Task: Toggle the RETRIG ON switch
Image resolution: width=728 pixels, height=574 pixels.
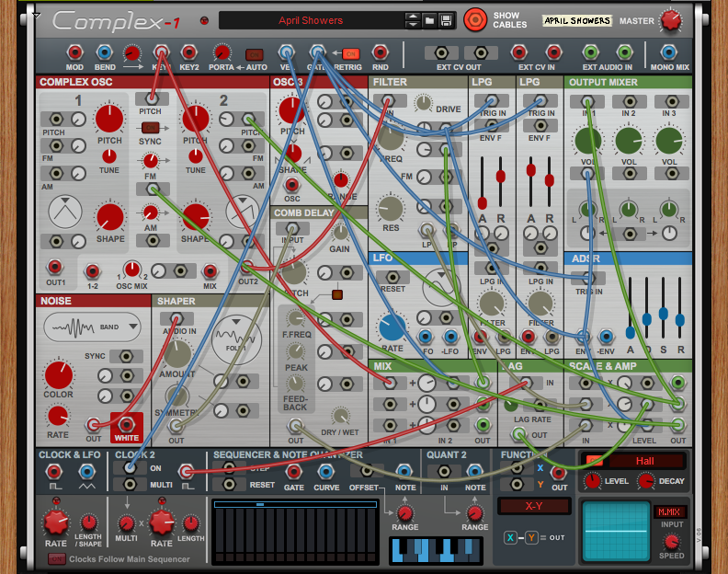Action: 350,52
